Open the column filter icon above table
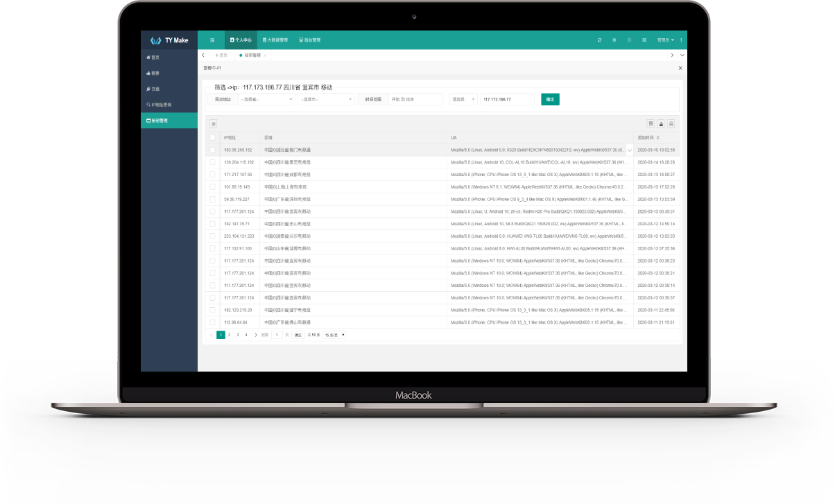835x504 pixels. 651,124
